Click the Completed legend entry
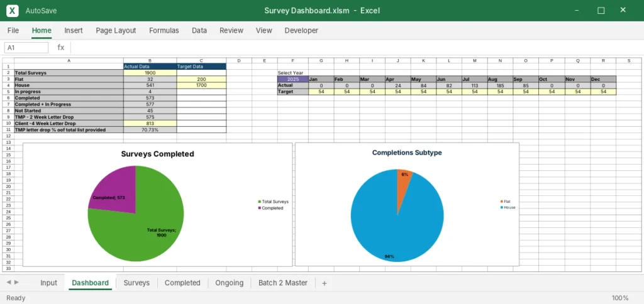644x304 pixels. (270, 208)
